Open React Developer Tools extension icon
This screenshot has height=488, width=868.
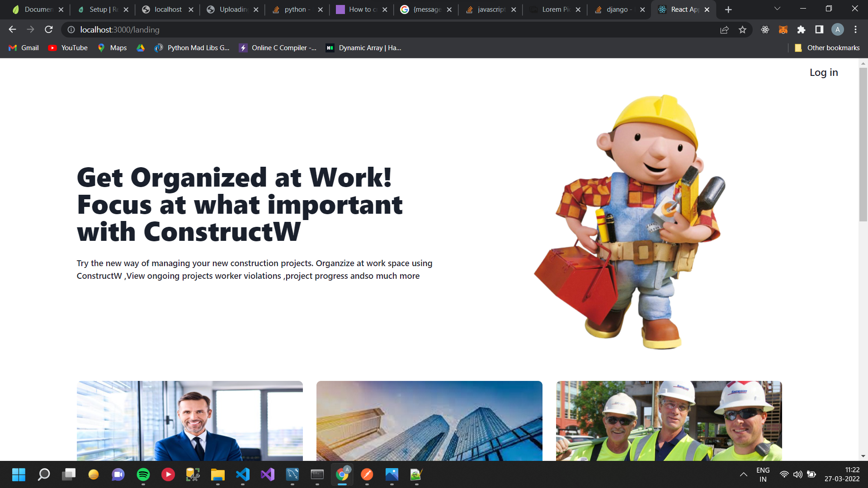[765, 30]
